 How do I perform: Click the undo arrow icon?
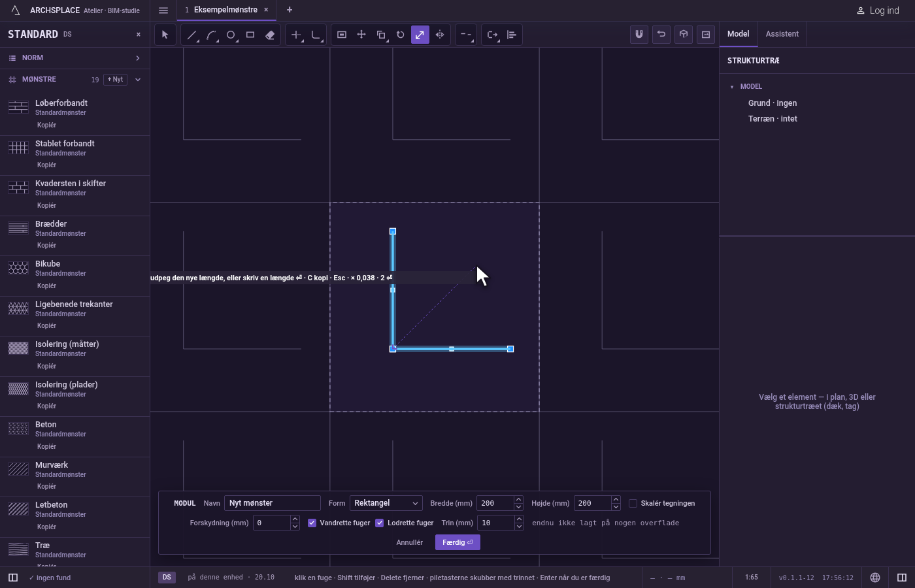click(x=661, y=35)
